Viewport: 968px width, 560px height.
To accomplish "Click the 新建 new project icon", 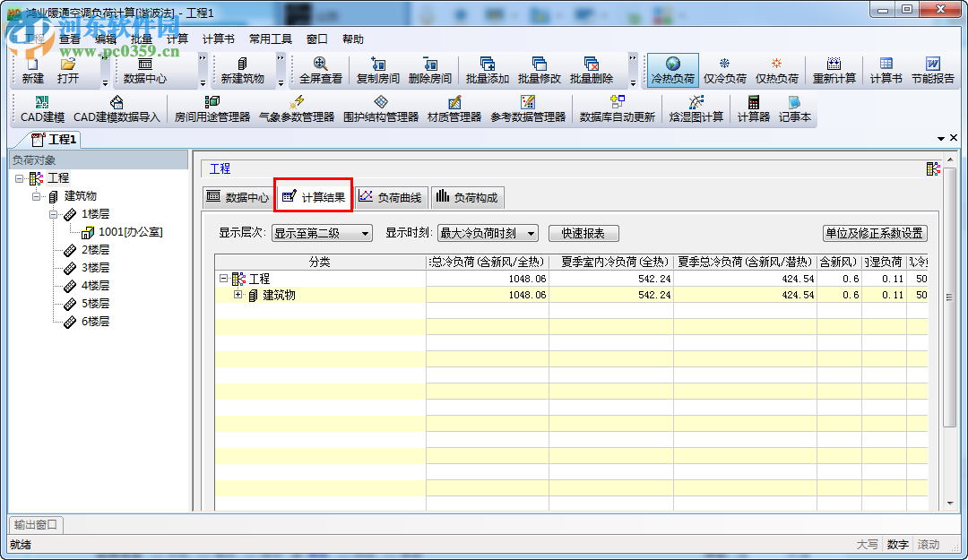I will (x=33, y=71).
